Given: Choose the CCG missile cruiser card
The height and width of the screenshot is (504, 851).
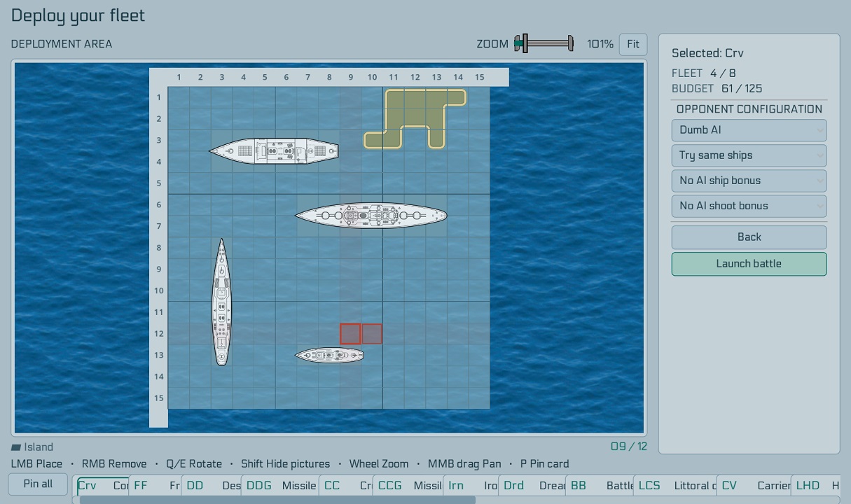Looking at the screenshot, I should pos(408,485).
